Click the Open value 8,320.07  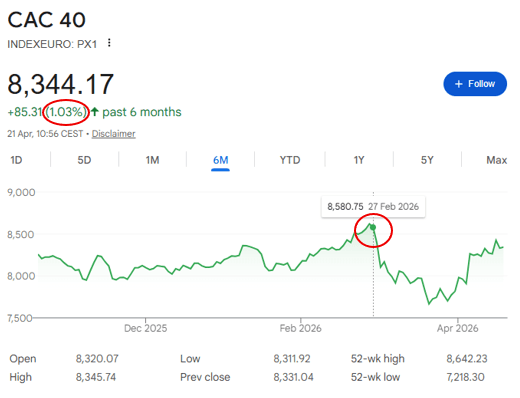(97, 359)
